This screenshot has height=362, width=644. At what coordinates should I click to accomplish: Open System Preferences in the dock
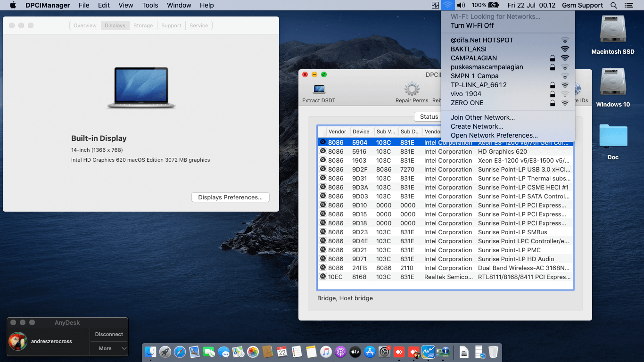(x=384, y=352)
